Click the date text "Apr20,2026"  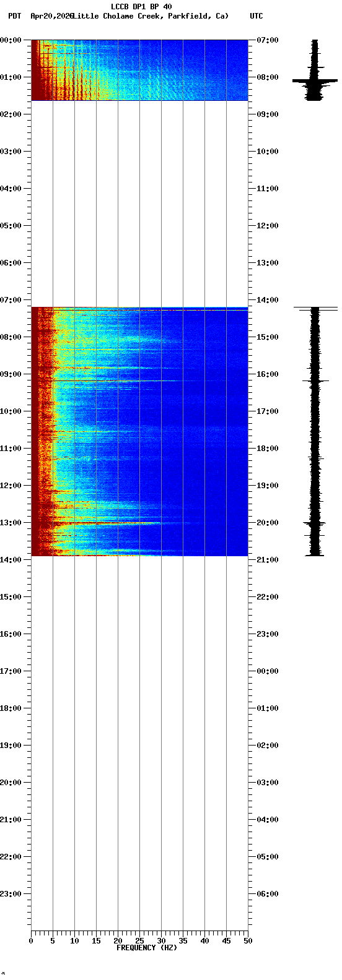pyautogui.click(x=51, y=16)
